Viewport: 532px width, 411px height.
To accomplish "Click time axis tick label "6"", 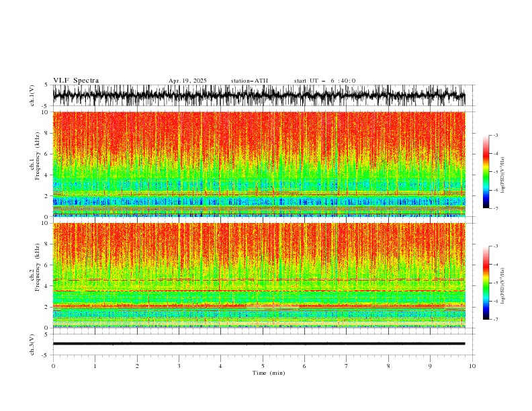I will 304,366.
